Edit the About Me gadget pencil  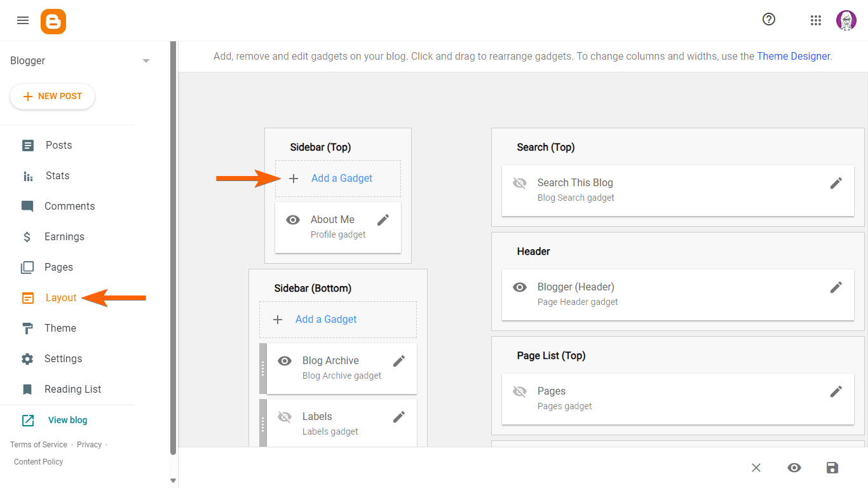coord(383,220)
